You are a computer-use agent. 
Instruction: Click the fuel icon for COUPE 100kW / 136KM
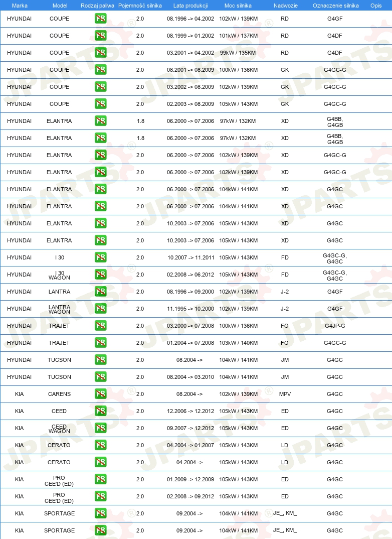(101, 70)
